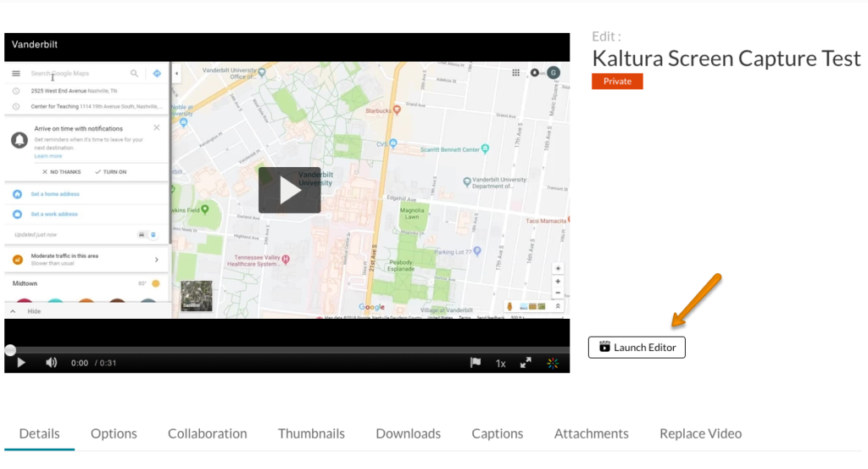The image size is (868, 469).
Task: Open the Collaboration tab
Action: coord(208,433)
